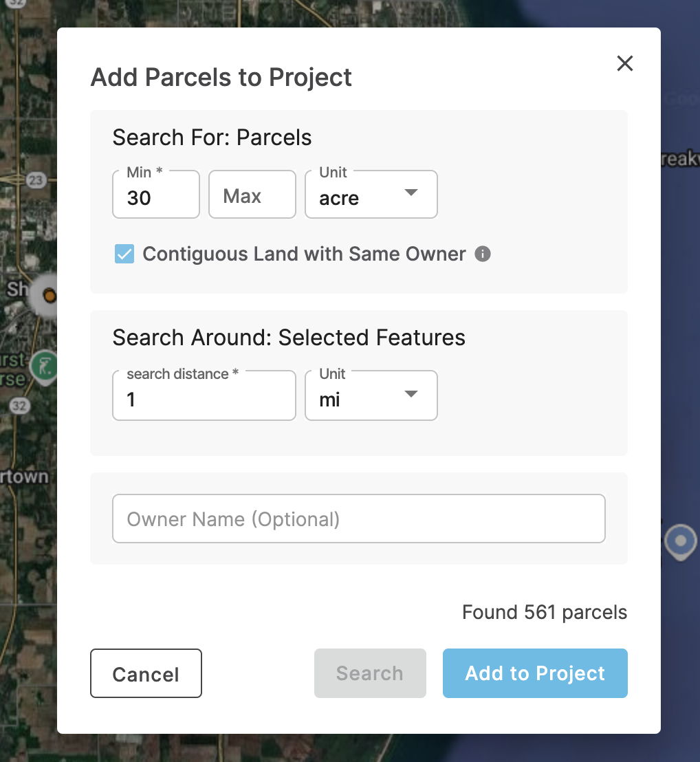Expand the distance unit selector chevron
Screen dimensions: 700x762
tap(411, 395)
